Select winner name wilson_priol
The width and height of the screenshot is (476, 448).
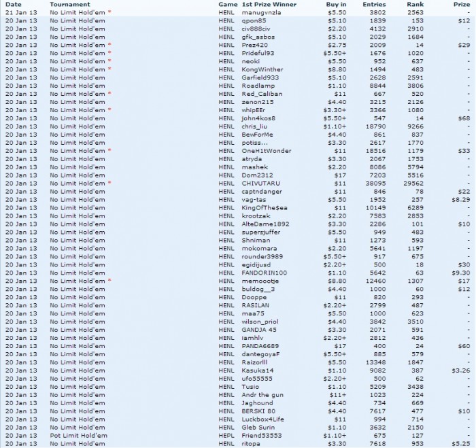click(260, 322)
